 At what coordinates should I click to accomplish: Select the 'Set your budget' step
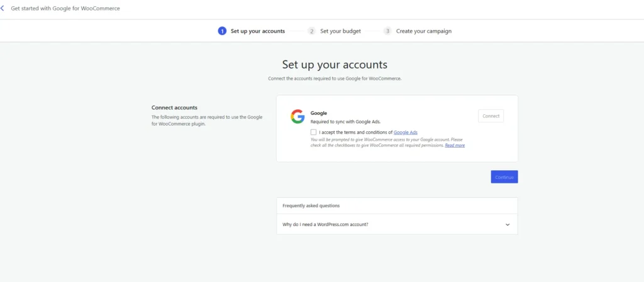(340, 31)
